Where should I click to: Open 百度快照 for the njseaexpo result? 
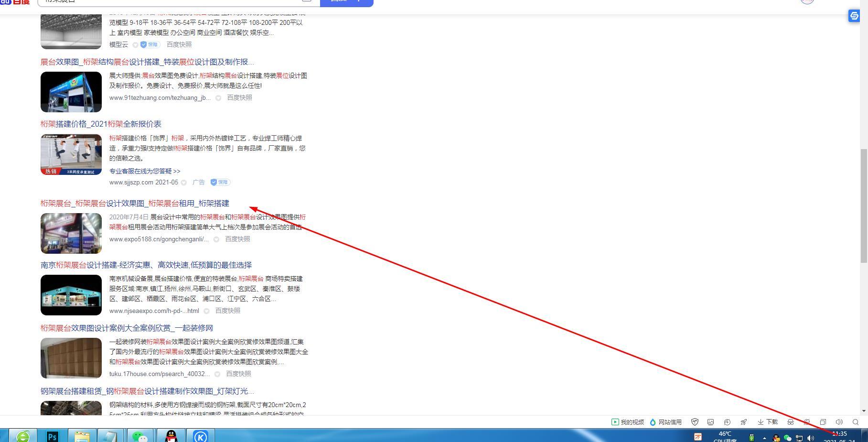227,311
